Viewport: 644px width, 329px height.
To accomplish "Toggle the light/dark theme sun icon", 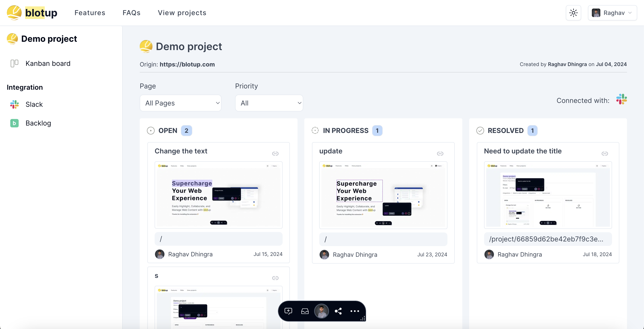I will (573, 13).
